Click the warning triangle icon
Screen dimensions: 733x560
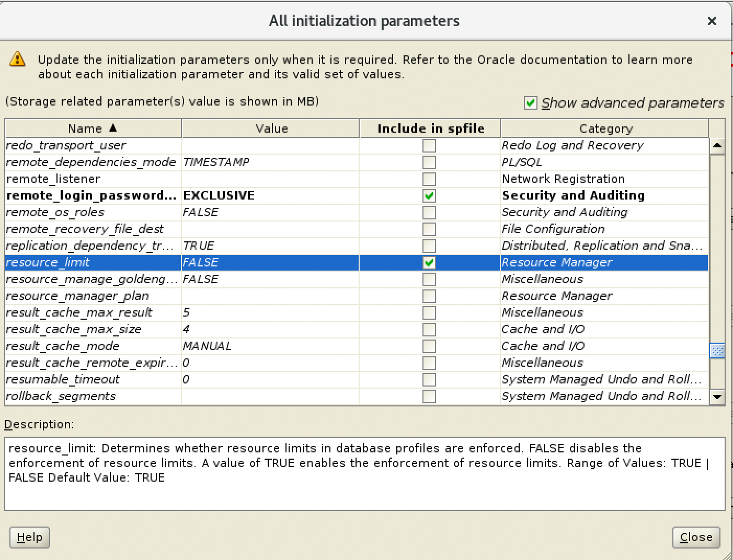tap(17, 59)
